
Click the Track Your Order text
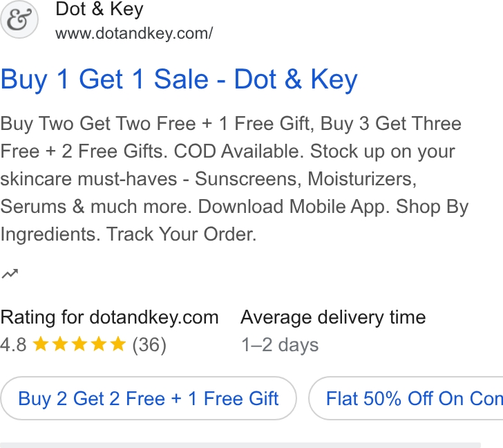coord(182,234)
